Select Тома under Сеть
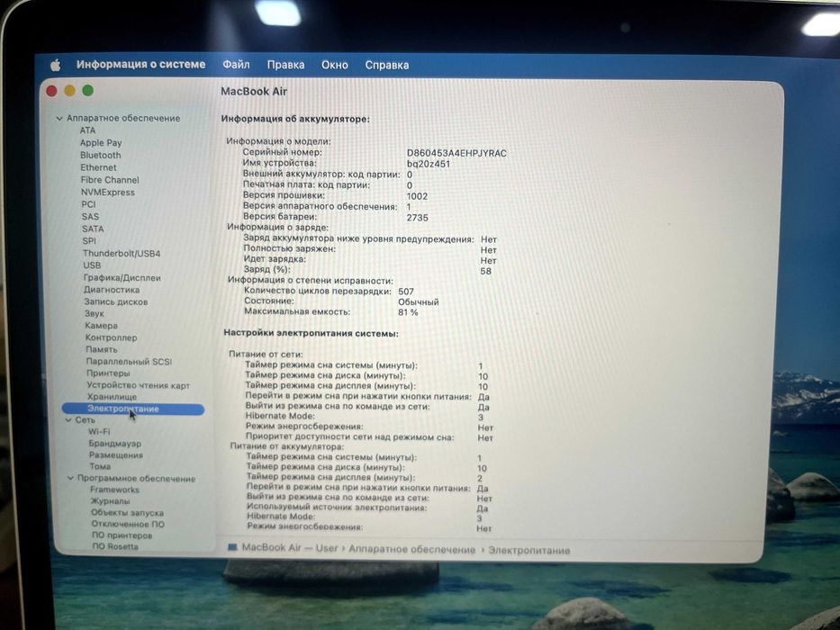Image resolution: width=840 pixels, height=630 pixels. pos(100,466)
